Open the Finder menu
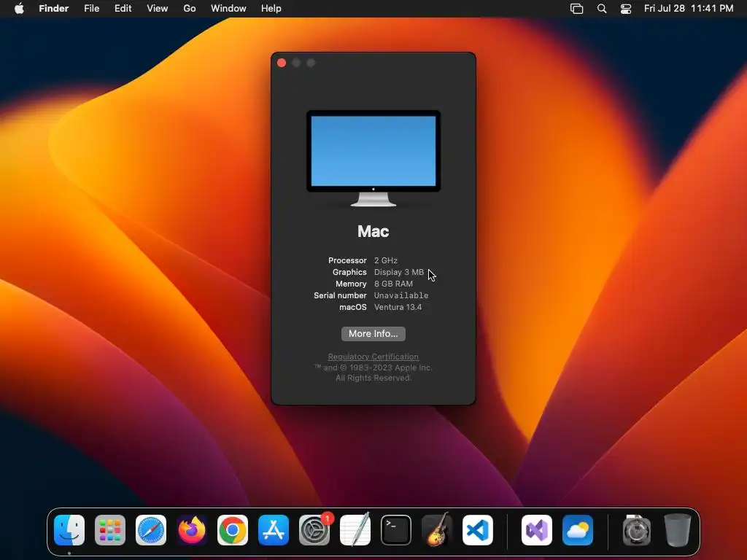Image resolution: width=747 pixels, height=560 pixels. [54, 9]
